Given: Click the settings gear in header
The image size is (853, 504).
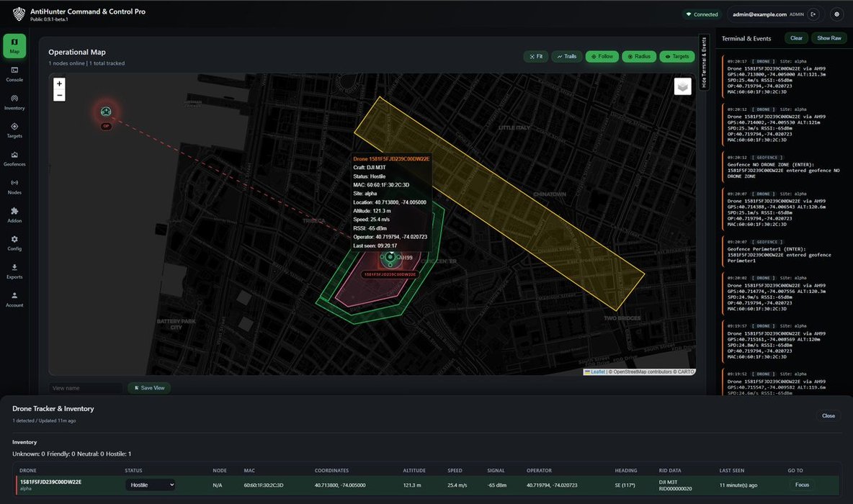Looking at the screenshot, I should tap(836, 14).
